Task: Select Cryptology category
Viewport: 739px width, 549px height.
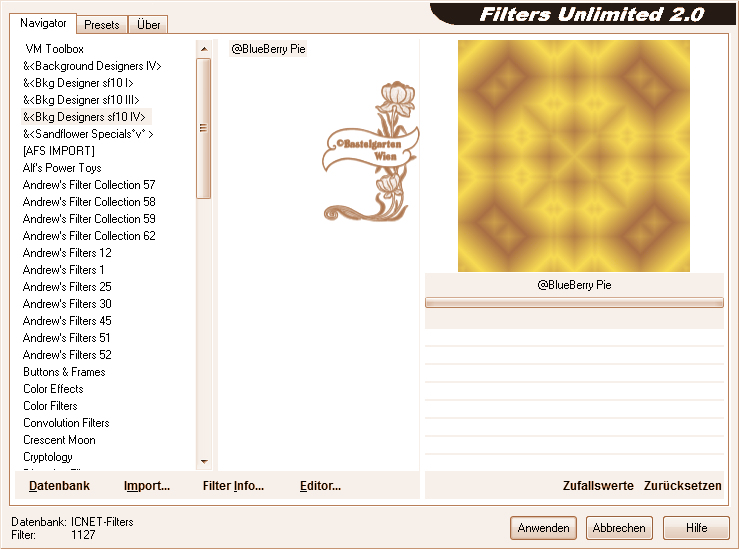Action: (x=48, y=457)
